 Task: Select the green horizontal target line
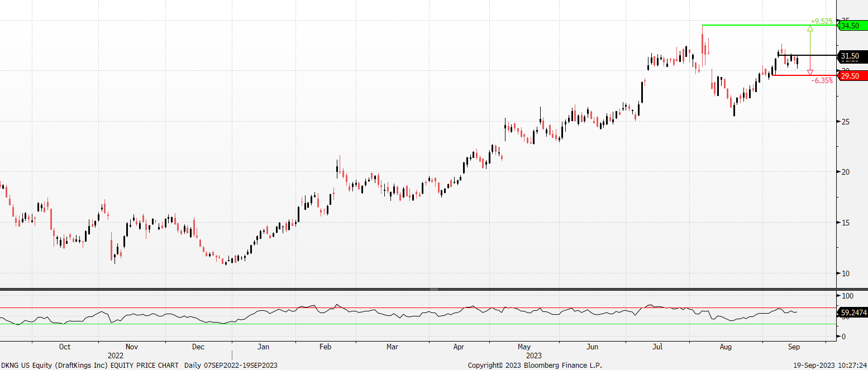[x=754, y=25]
